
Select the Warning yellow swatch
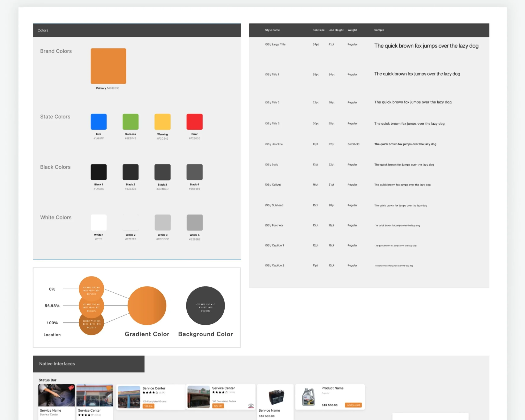(162, 121)
